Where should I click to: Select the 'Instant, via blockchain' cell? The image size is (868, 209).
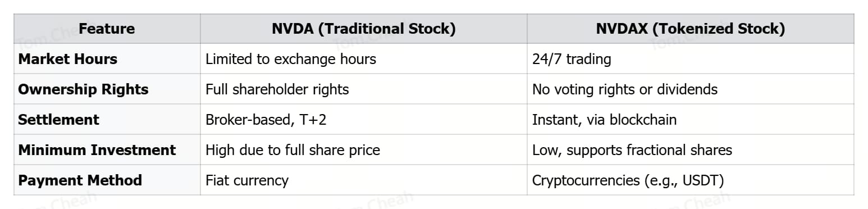point(691,120)
